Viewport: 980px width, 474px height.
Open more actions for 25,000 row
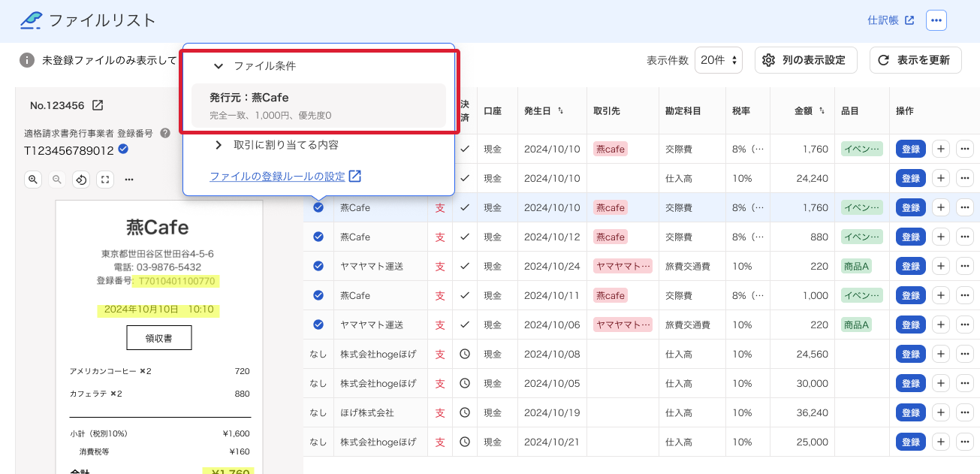click(965, 442)
